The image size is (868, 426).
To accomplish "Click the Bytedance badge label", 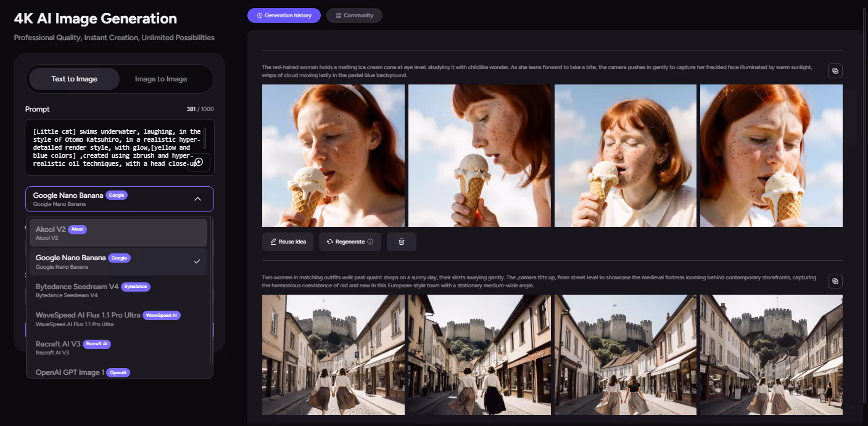I will pos(136,287).
